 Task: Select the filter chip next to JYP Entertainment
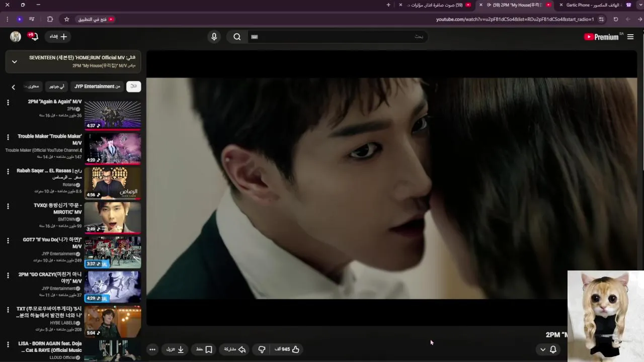point(56,86)
